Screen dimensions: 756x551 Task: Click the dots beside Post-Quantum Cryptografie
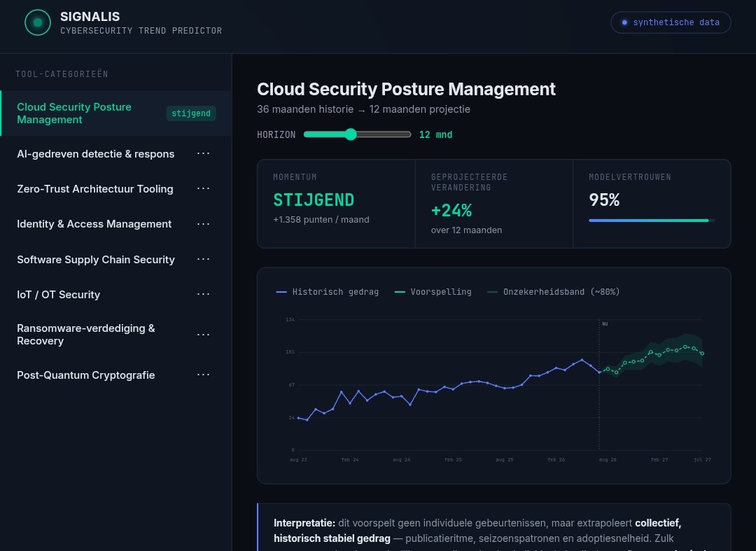[x=204, y=375]
